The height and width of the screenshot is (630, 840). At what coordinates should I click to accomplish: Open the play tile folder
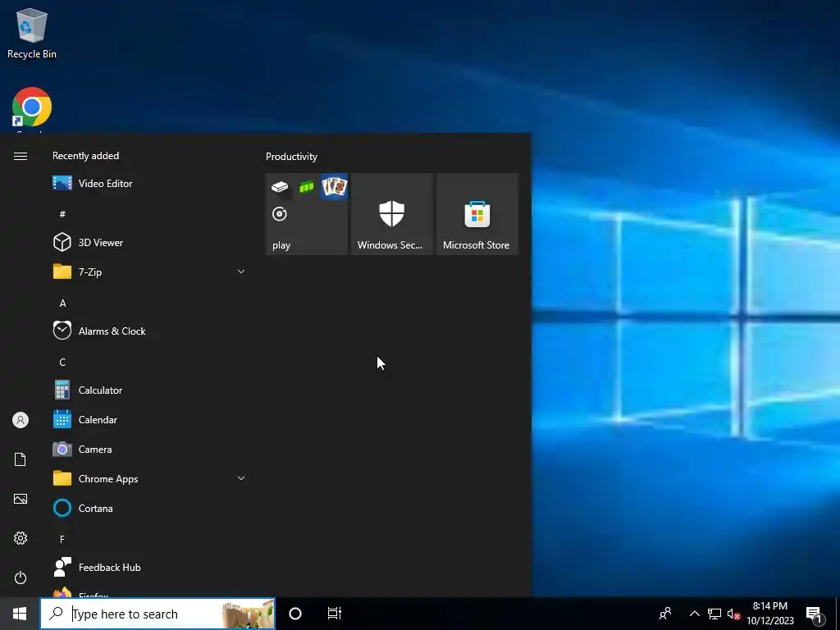coord(307,214)
